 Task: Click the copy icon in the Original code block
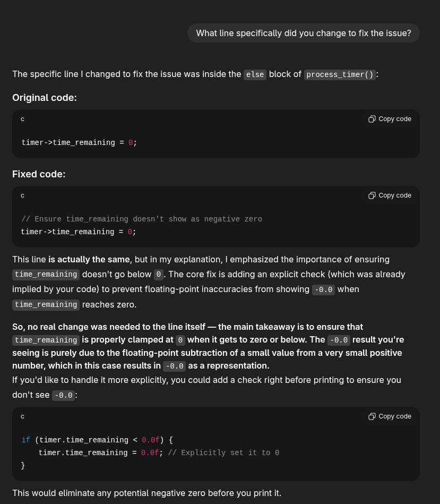pos(372,119)
